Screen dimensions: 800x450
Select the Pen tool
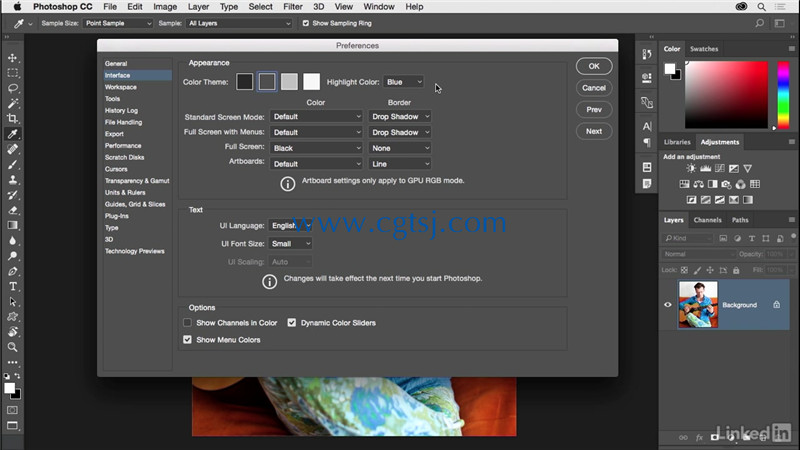coord(12,271)
